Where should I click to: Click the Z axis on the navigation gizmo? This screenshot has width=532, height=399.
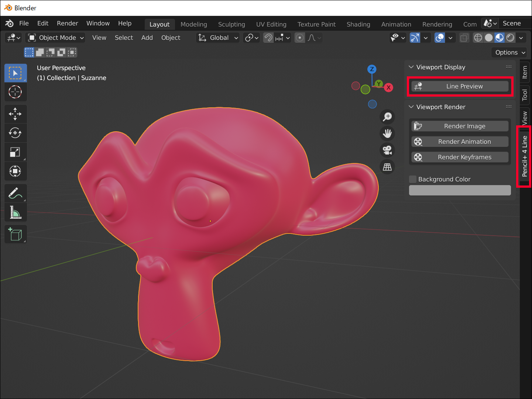372,69
